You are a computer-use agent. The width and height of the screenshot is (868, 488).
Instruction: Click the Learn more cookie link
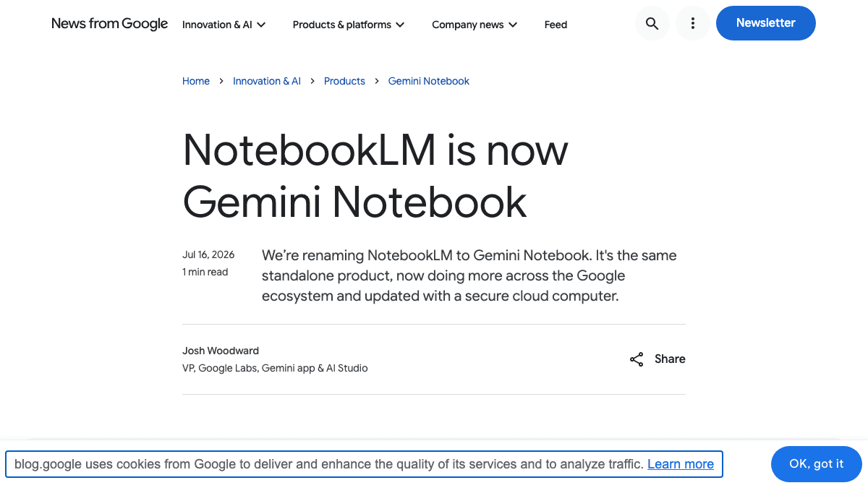[681, 464]
